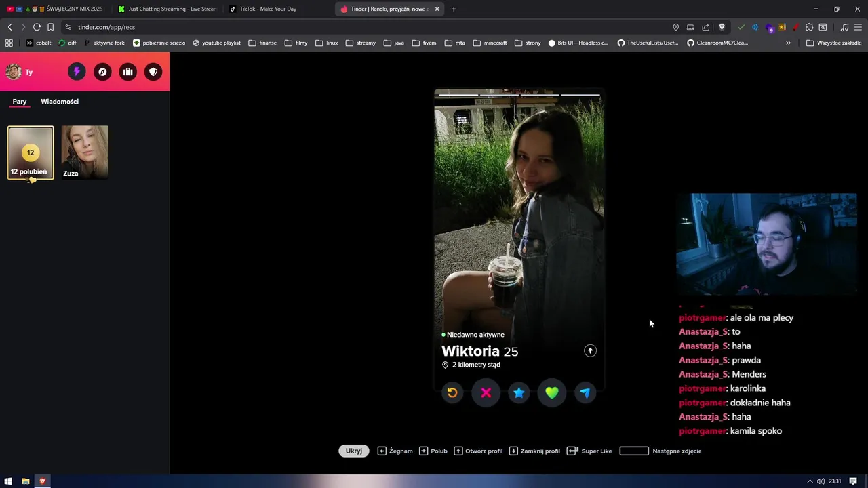Click the rewind undo button
Image resolution: width=868 pixels, height=488 pixels.
[452, 392]
